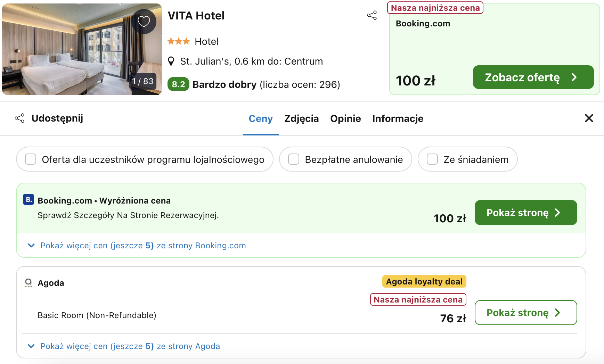Click the 8.2 rating badge

178,84
